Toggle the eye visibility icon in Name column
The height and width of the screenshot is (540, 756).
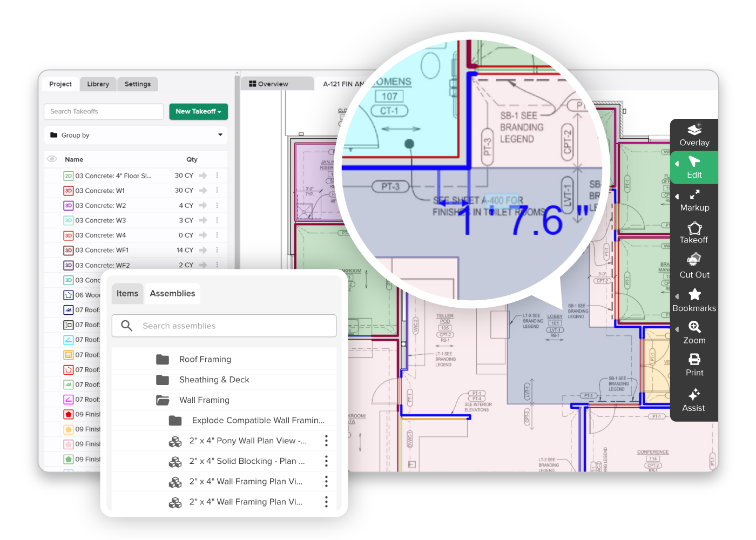click(x=51, y=159)
